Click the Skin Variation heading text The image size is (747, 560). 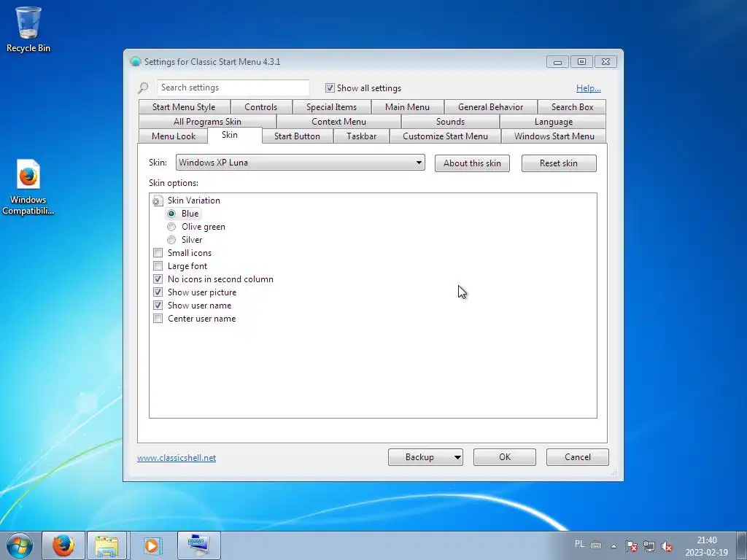(194, 201)
